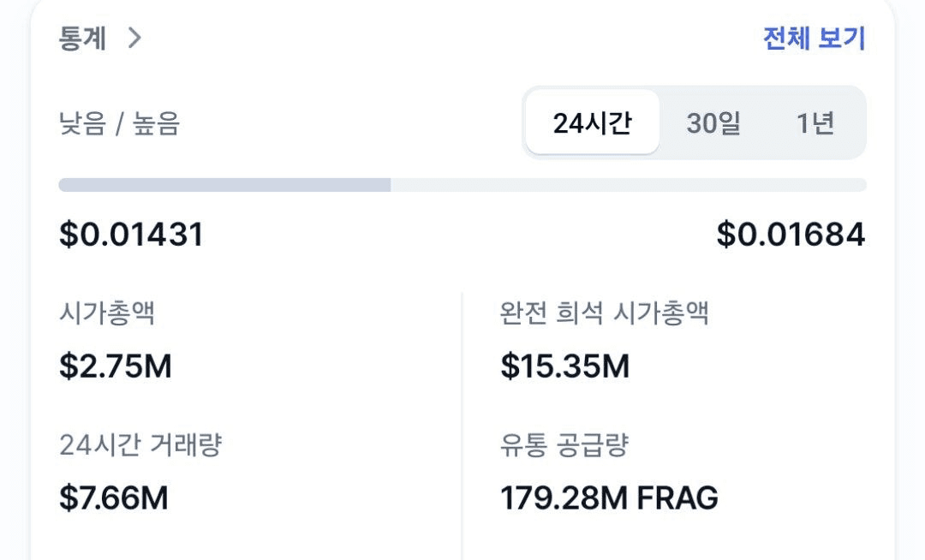Select the $15.35M fully diluted value
This screenshot has height=560, width=925.
(565, 366)
